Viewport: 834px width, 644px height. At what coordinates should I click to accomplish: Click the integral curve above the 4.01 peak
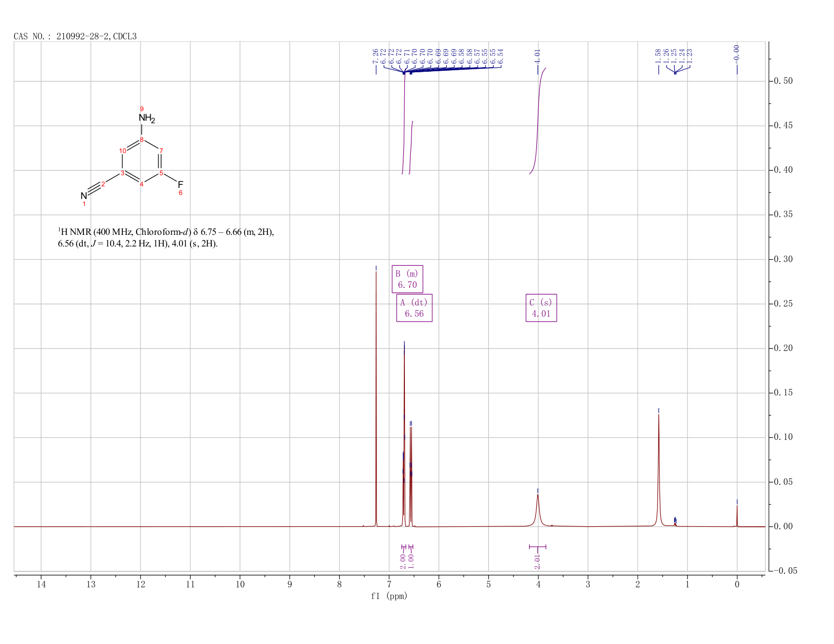(x=538, y=120)
